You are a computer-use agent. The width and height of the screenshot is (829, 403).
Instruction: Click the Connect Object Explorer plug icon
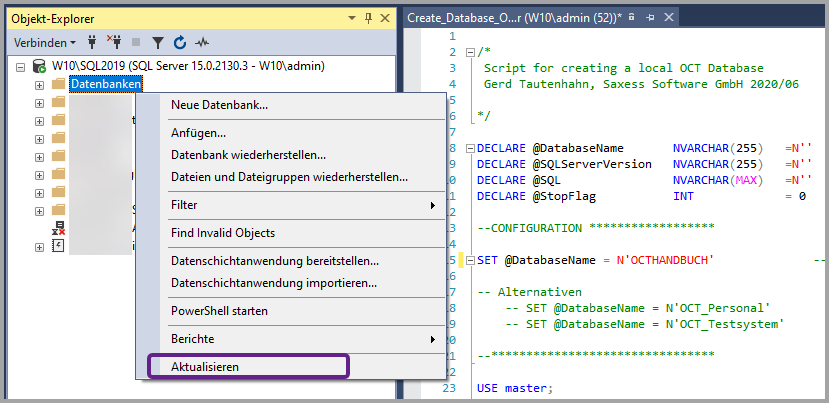click(93, 43)
